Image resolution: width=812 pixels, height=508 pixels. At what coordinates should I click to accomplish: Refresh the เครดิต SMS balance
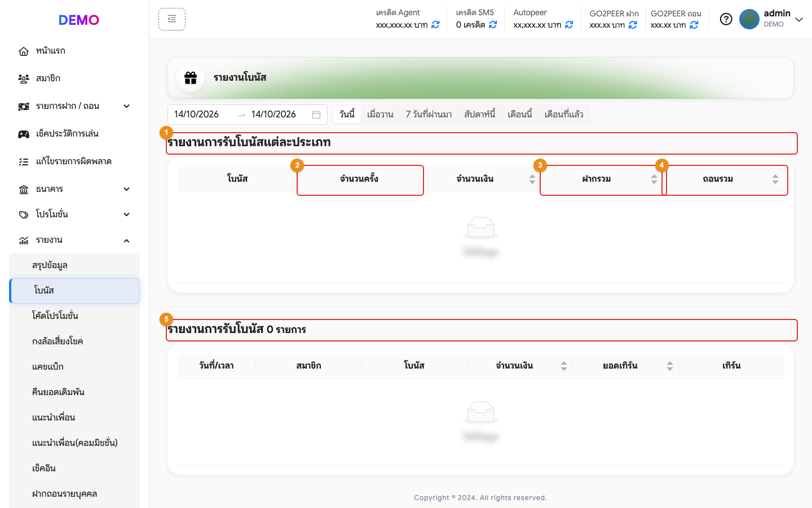coord(493,25)
